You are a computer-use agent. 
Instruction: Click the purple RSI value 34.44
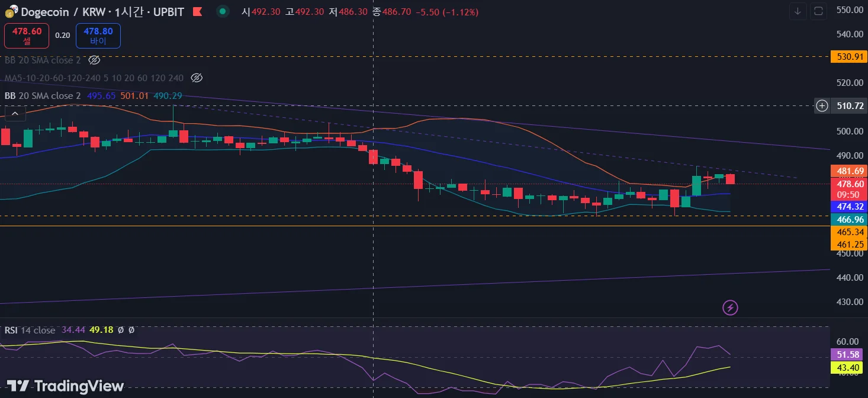(73, 330)
